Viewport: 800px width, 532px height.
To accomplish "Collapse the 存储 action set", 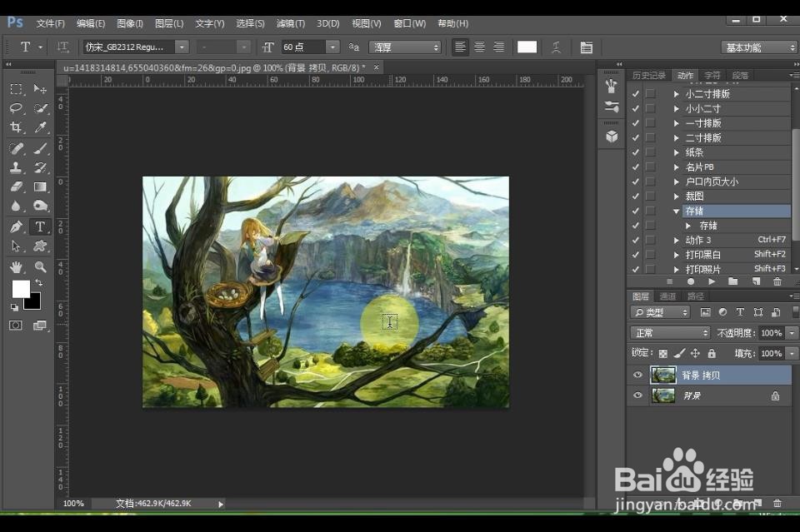I will (677, 211).
